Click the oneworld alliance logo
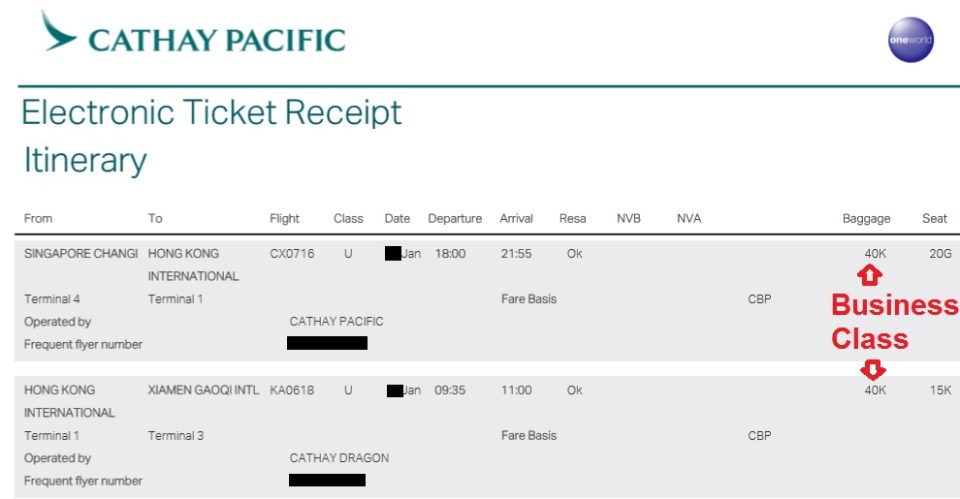 coord(910,40)
